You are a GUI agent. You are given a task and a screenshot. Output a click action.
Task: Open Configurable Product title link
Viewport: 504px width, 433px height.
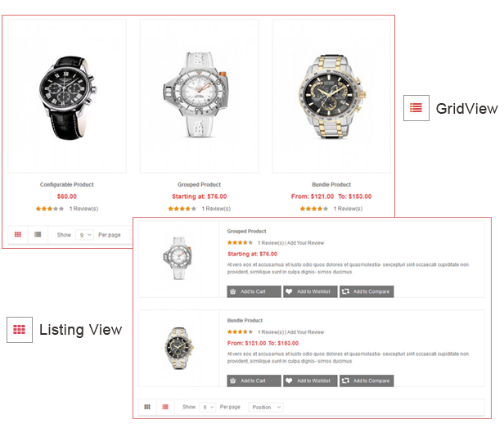(67, 184)
